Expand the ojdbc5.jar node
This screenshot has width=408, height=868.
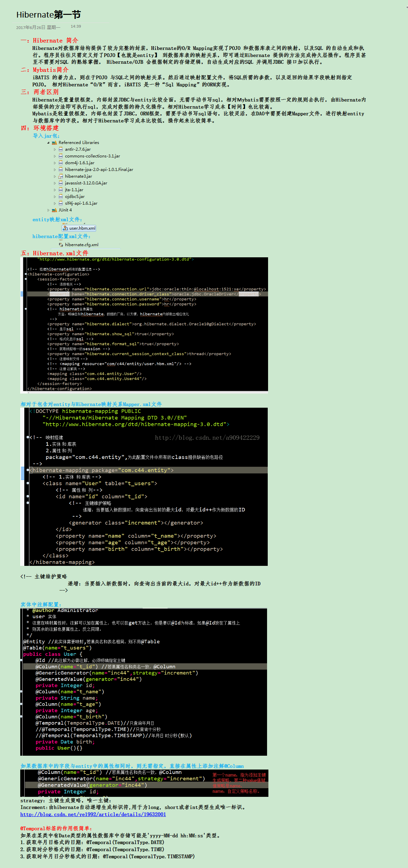(55, 197)
